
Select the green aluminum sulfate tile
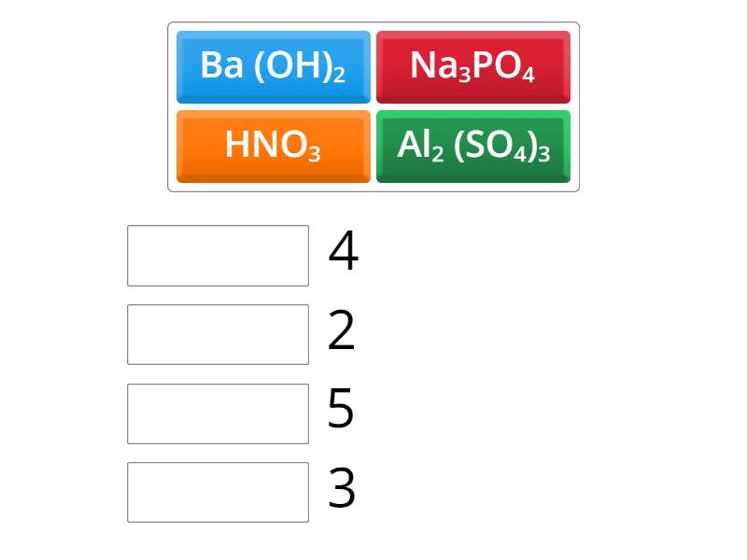click(x=472, y=146)
